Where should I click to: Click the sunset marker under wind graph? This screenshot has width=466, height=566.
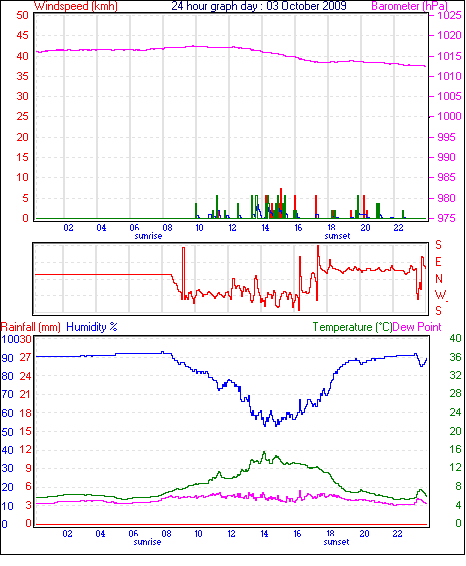pos(337,236)
